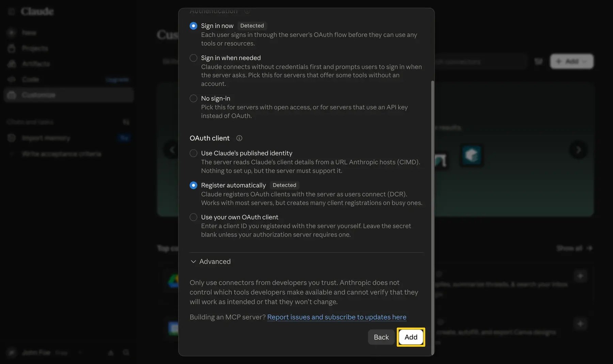Select 'Register automatically' OAuth client option
The height and width of the screenshot is (364, 613).
193,185
